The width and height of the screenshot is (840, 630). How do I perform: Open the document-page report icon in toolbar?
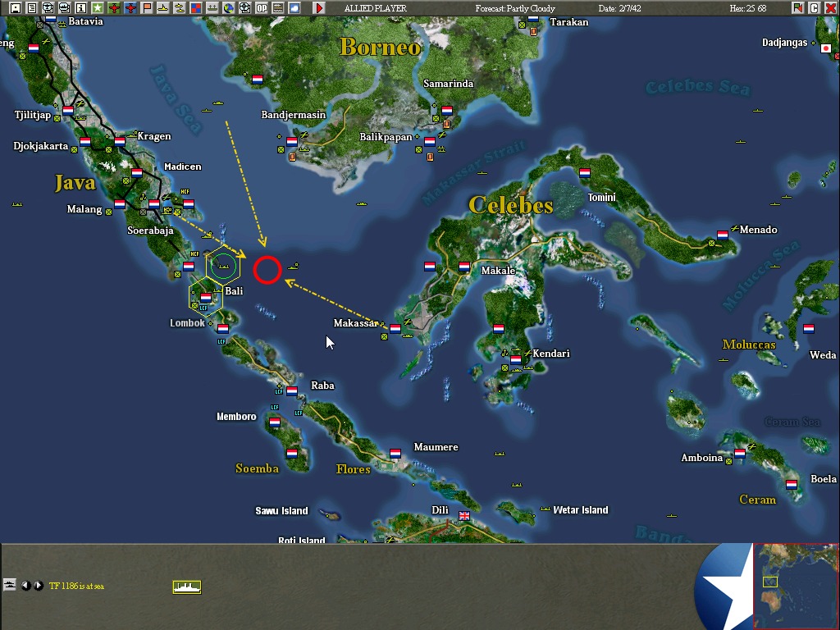(32, 8)
